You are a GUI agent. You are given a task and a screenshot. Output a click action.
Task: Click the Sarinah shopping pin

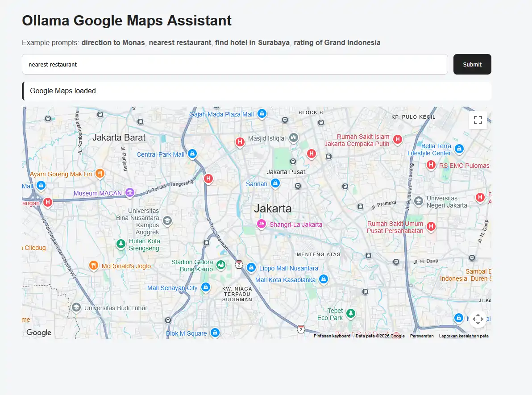point(275,183)
